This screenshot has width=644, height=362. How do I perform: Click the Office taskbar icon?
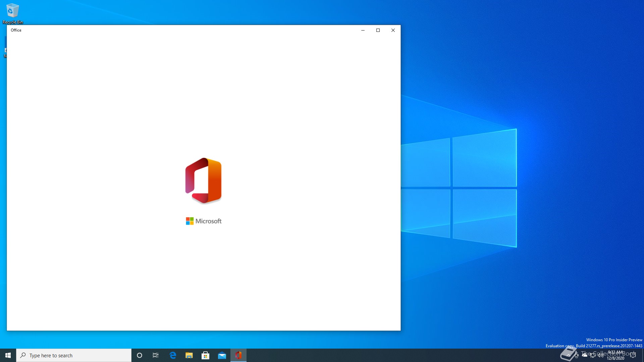[238, 355]
